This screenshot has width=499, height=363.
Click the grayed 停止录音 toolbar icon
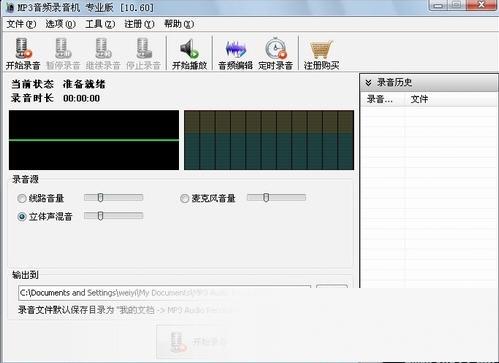point(143,54)
